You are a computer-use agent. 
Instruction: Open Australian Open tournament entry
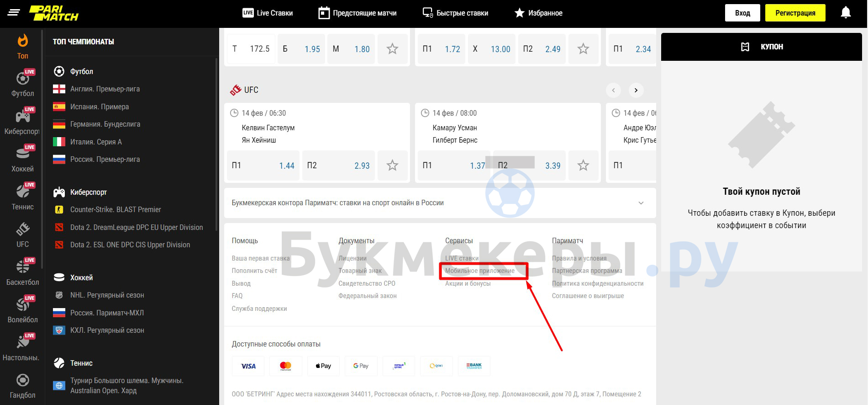[x=126, y=385]
